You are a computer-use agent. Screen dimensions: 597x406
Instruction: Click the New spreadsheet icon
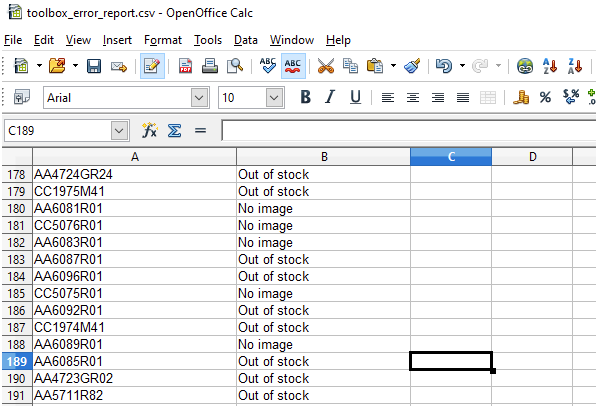click(21, 66)
